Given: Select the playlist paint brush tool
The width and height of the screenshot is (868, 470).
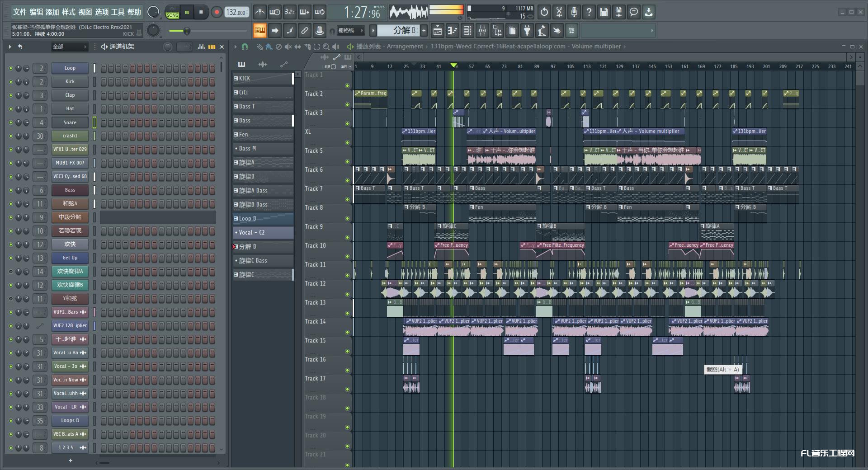Looking at the screenshot, I should click(x=269, y=47).
